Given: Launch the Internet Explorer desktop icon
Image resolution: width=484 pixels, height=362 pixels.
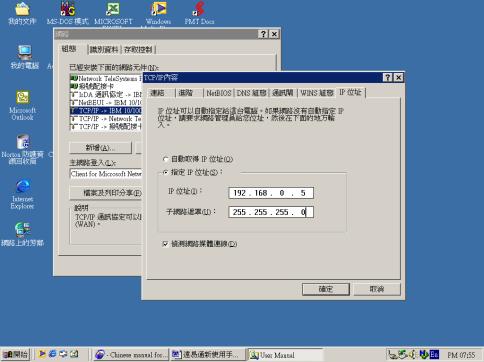Looking at the screenshot, I should point(22,194).
